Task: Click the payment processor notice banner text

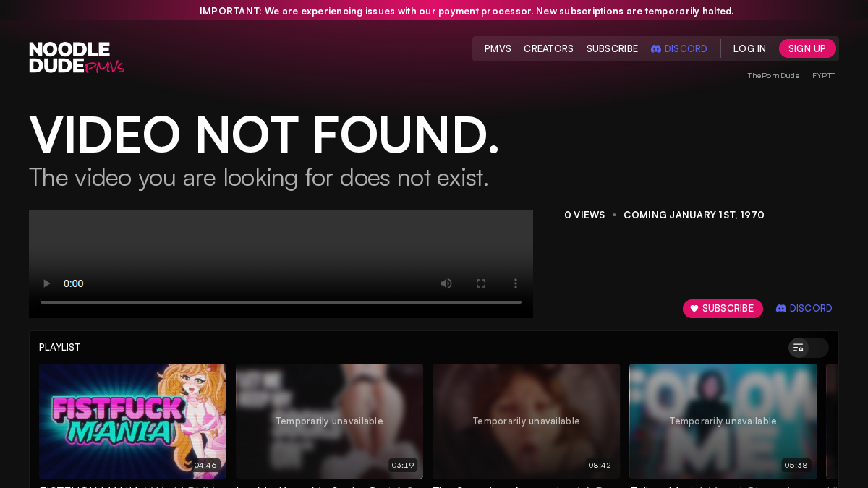Action: click(x=467, y=11)
